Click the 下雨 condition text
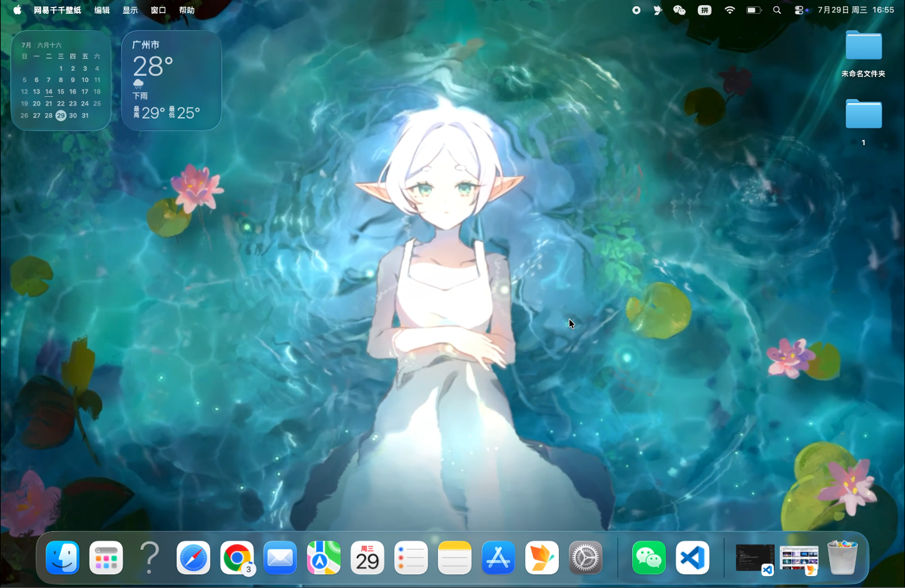This screenshot has height=588, width=905. tap(140, 96)
